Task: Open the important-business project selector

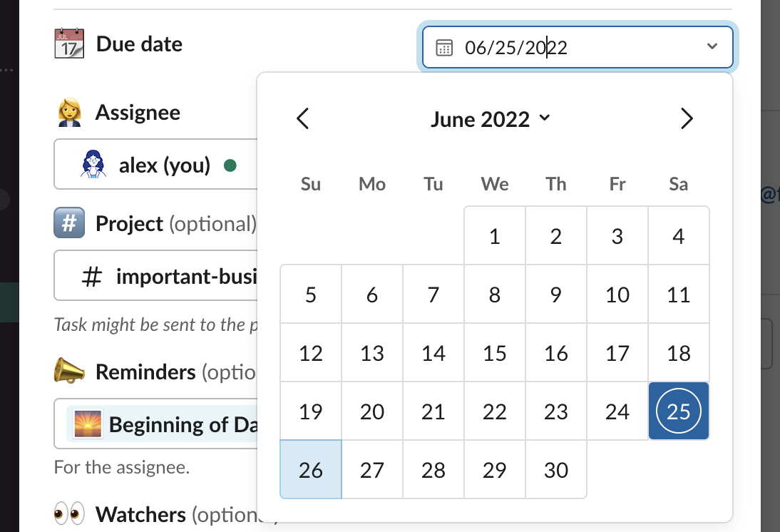Action: (157, 277)
